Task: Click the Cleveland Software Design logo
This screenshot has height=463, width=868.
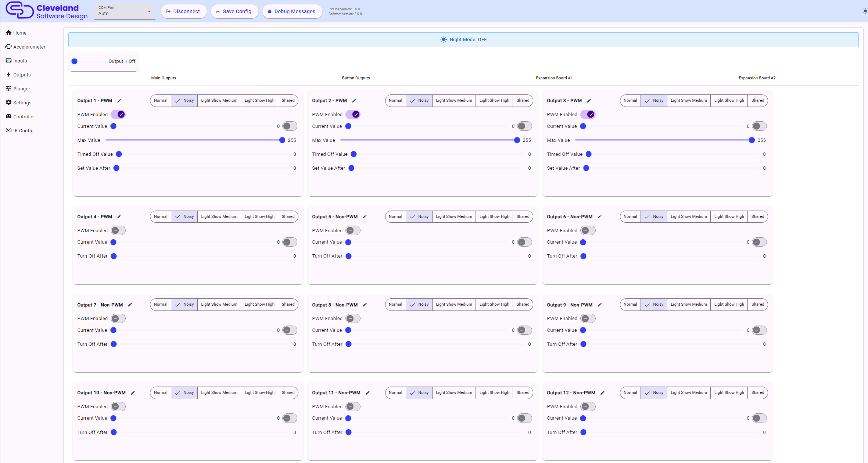Action: pyautogui.click(x=47, y=11)
